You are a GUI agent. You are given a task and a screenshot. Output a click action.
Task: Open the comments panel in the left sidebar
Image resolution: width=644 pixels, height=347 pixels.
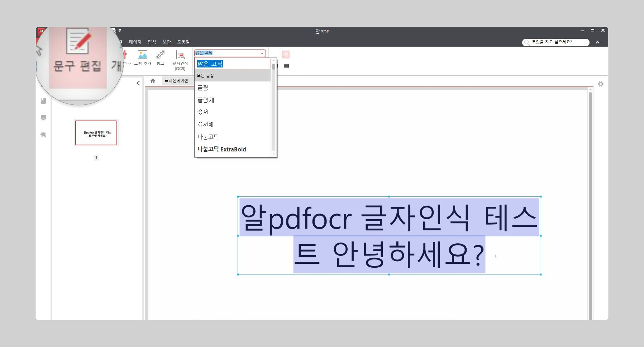coord(43,118)
